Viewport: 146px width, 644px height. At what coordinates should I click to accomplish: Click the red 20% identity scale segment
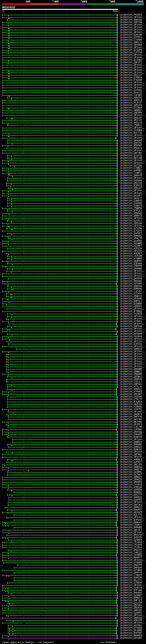coord(16,4)
